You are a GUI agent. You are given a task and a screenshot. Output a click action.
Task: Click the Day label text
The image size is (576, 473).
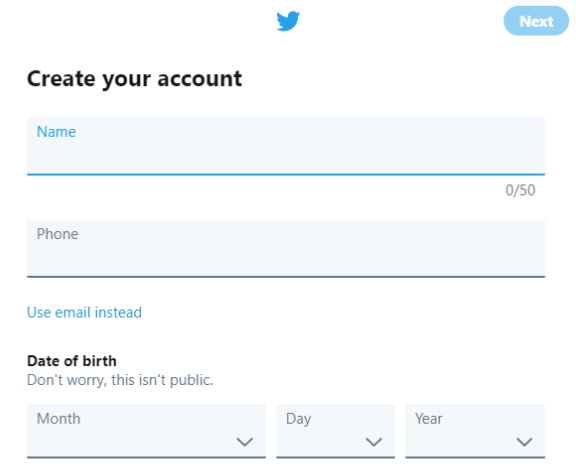tap(298, 419)
